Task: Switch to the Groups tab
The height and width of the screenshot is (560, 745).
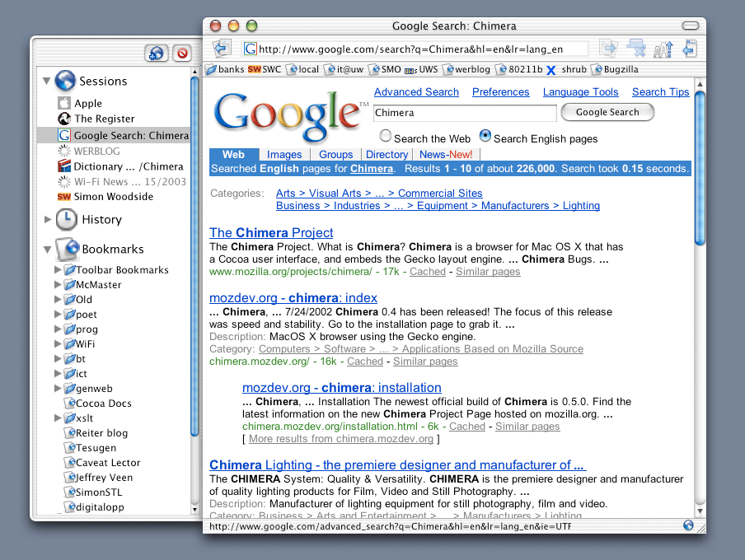Action: click(x=335, y=155)
